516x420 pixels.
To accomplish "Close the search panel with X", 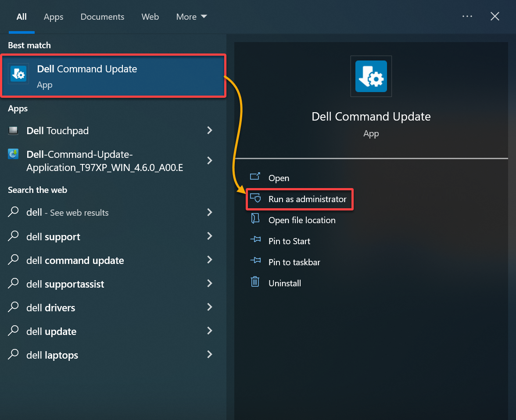I will pyautogui.click(x=494, y=16).
